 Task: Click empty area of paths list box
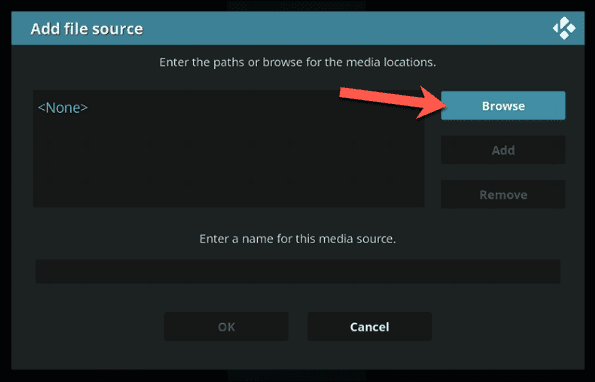(228, 167)
